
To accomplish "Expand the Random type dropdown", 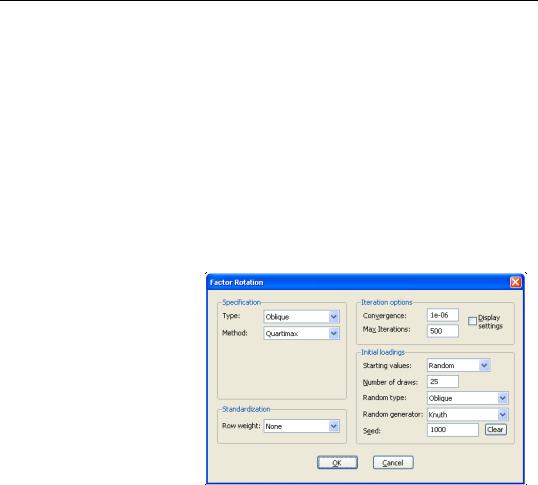I will [468, 398].
